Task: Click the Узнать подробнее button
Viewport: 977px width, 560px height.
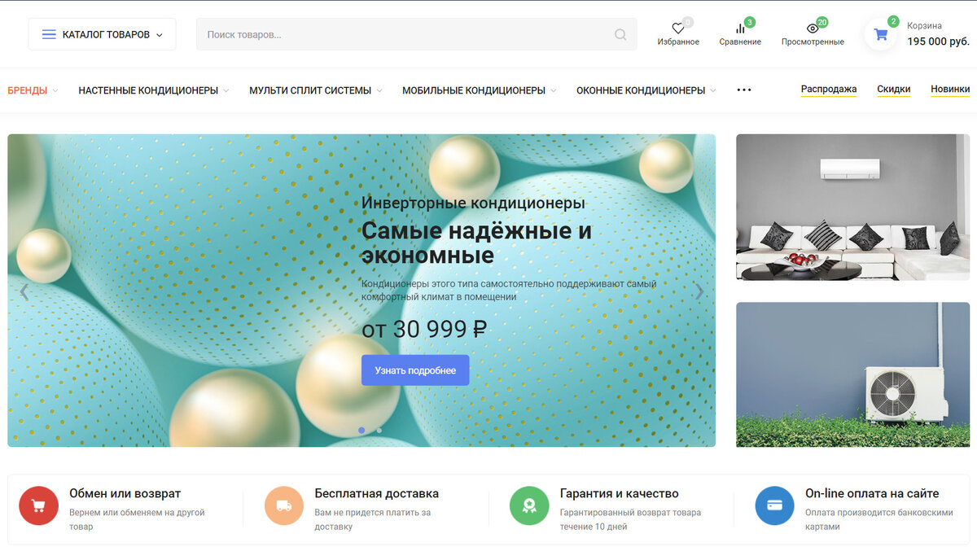Action: [415, 370]
